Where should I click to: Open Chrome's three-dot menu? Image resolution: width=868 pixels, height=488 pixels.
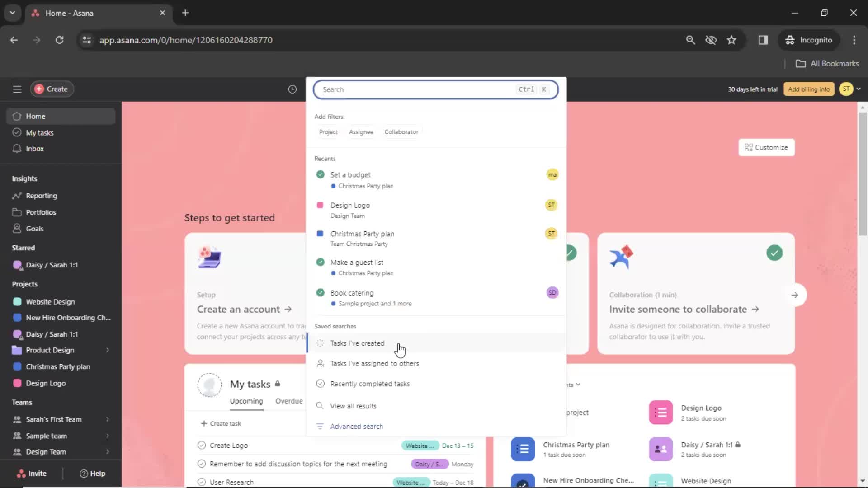[x=854, y=40]
